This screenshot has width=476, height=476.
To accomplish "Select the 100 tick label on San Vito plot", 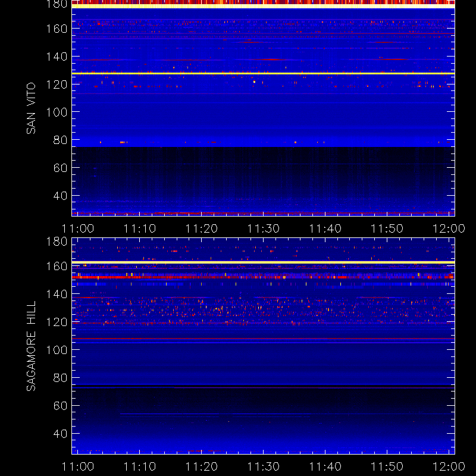I will point(57,112).
